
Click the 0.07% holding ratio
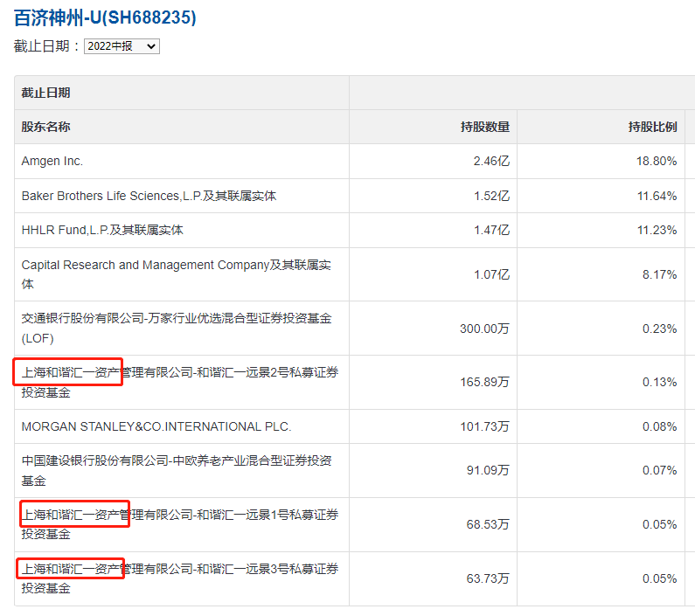pos(659,470)
